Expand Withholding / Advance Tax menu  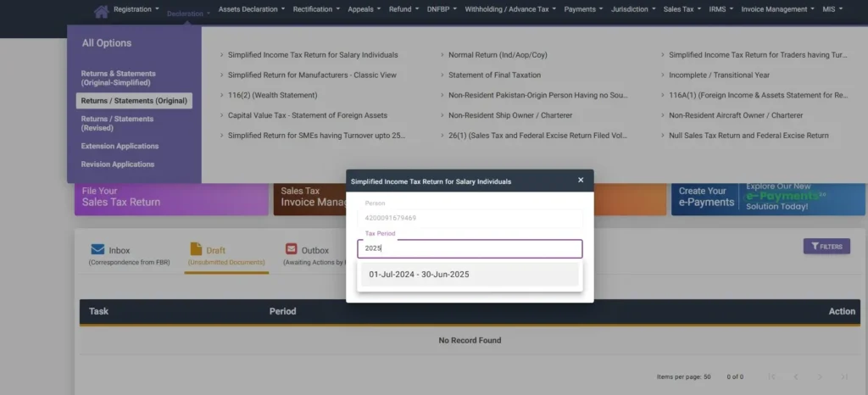[511, 8]
